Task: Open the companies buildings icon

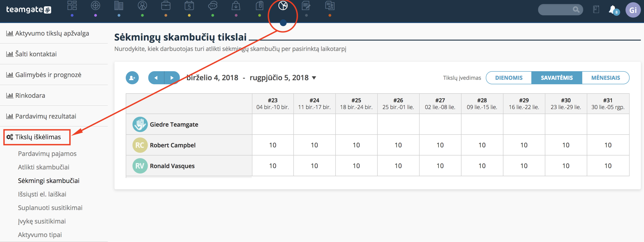Action: point(119,6)
